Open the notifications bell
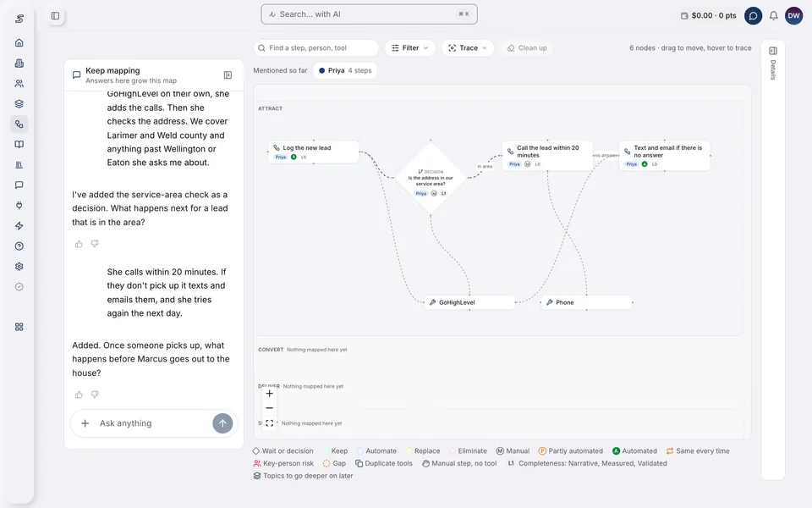 click(773, 15)
